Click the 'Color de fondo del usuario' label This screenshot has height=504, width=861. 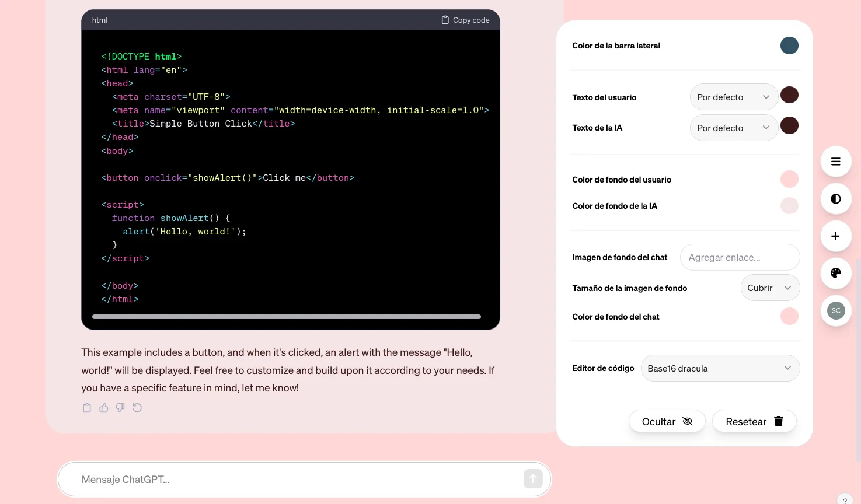622,180
